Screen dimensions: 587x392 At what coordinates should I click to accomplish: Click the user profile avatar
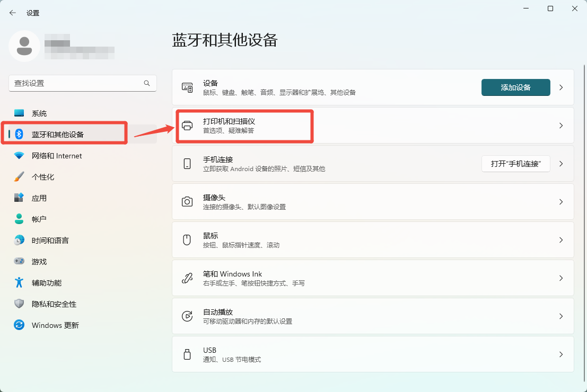24,46
